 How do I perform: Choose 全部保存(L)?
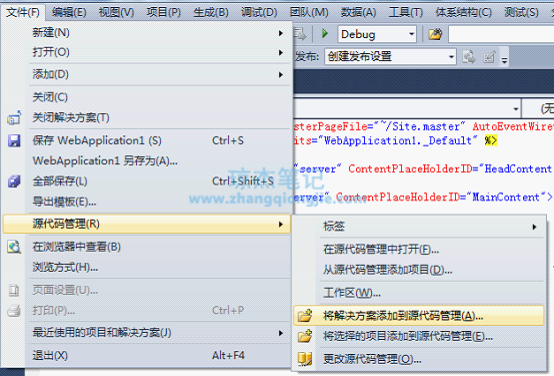[146, 181]
